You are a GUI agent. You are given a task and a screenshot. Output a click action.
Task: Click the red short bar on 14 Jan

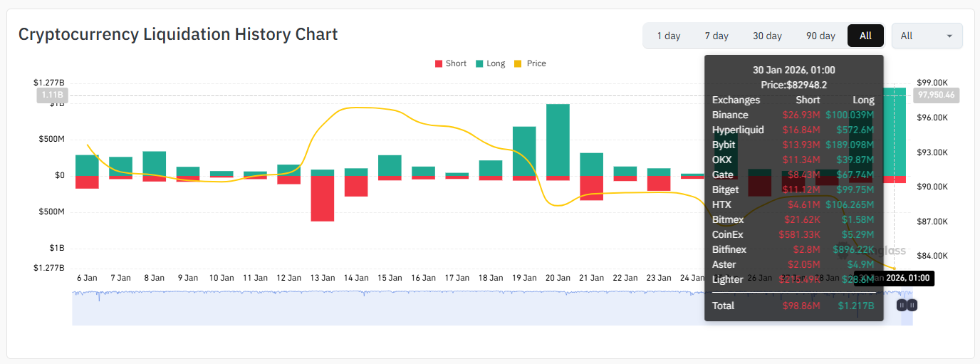[x=356, y=186]
